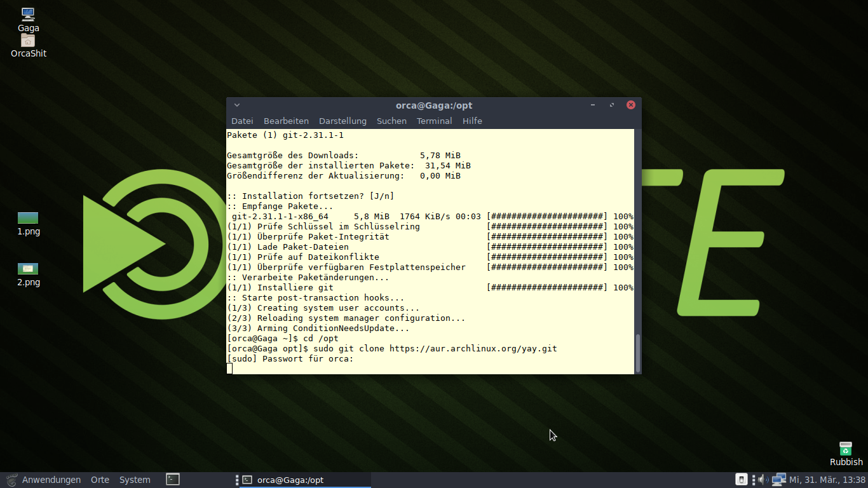Open the Hilfe menu
The image size is (868, 488).
point(472,121)
